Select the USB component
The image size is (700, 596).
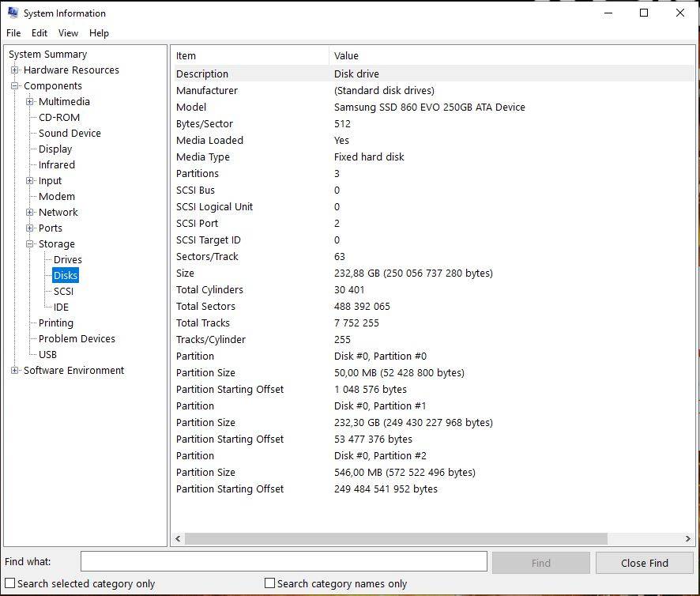tap(47, 354)
